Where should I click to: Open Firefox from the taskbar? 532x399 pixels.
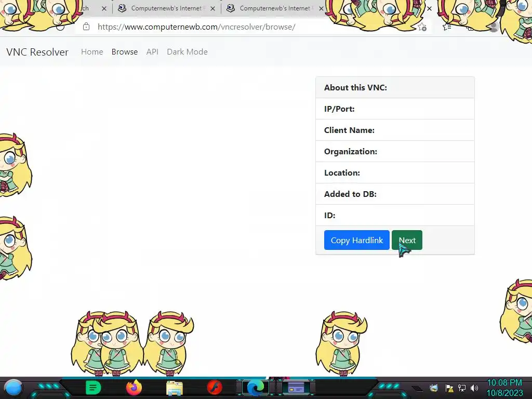tap(134, 388)
